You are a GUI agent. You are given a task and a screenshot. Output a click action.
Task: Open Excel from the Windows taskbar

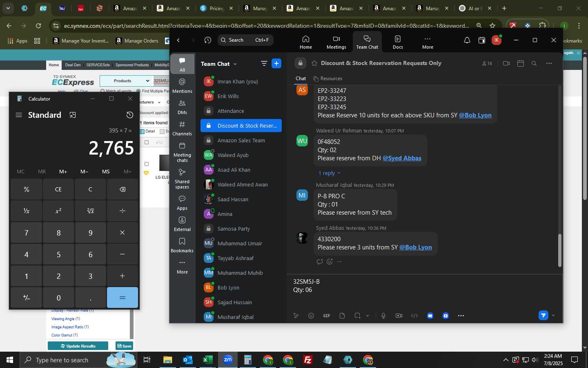pos(207,360)
